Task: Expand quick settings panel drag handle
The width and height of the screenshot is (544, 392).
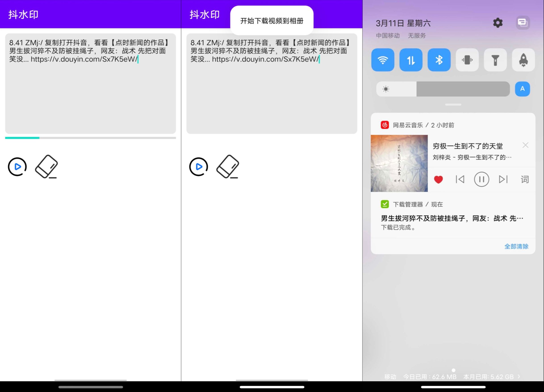Action: (x=453, y=105)
